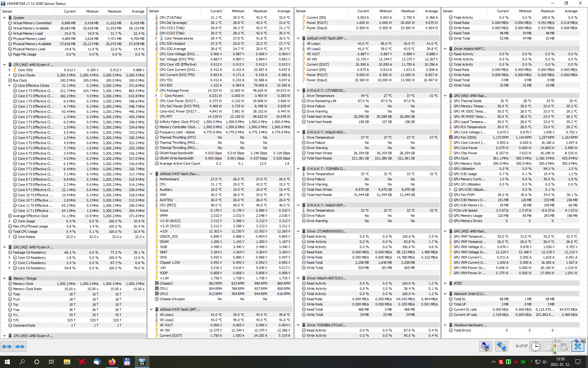This screenshot has width=588, height=368.
Task: Select the GPU Thermal Diode row
Action: [514, 101]
